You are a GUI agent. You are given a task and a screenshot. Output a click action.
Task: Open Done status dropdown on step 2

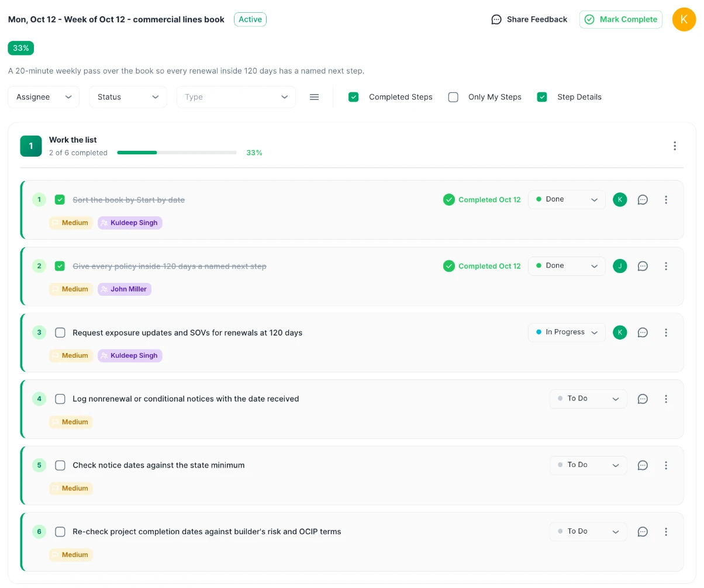click(x=567, y=266)
